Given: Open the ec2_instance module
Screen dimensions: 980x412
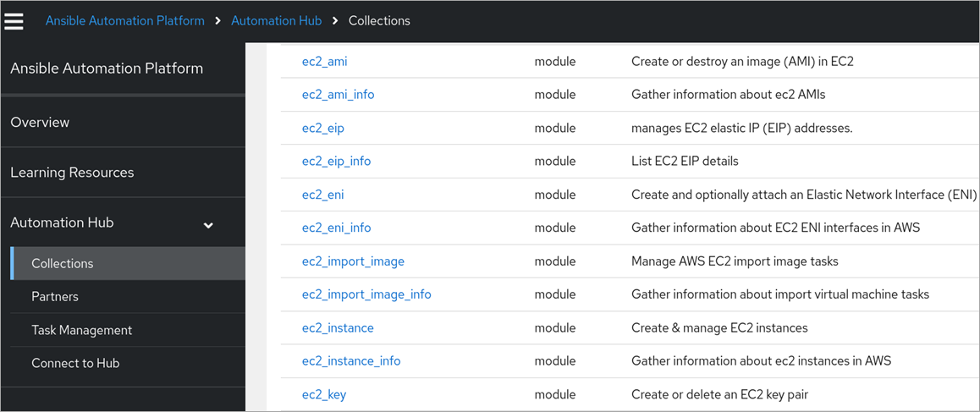Looking at the screenshot, I should click(x=338, y=327).
